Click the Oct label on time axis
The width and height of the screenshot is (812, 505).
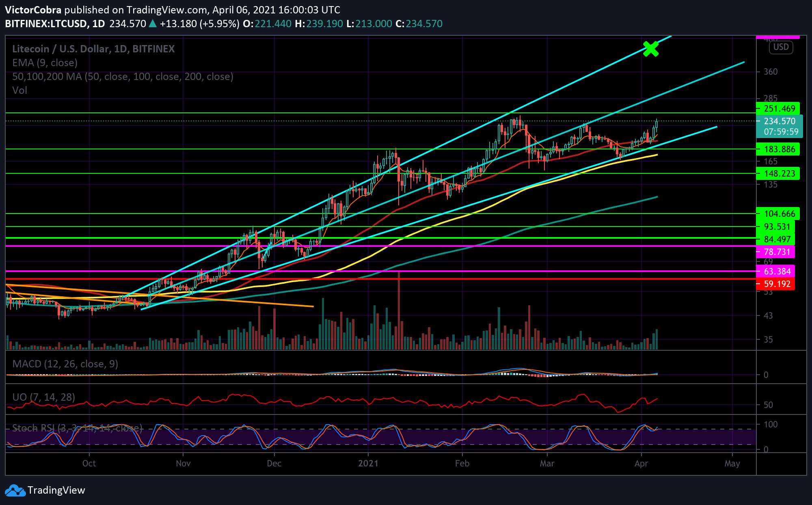89,463
